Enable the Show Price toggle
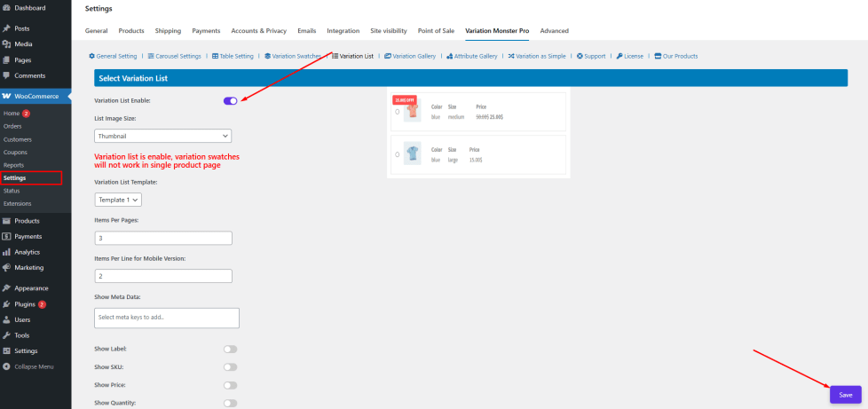The height and width of the screenshot is (409, 868). pos(230,385)
